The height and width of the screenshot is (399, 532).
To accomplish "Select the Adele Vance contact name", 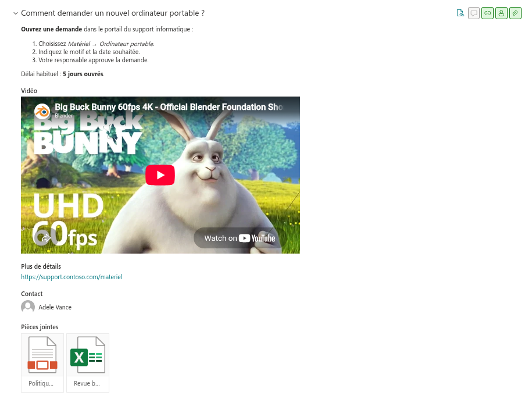I will point(55,307).
